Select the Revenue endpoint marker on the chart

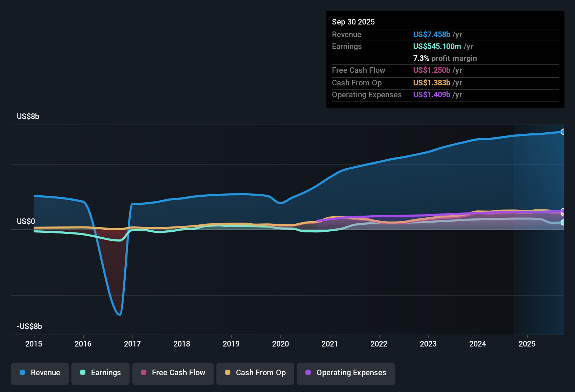pos(563,132)
